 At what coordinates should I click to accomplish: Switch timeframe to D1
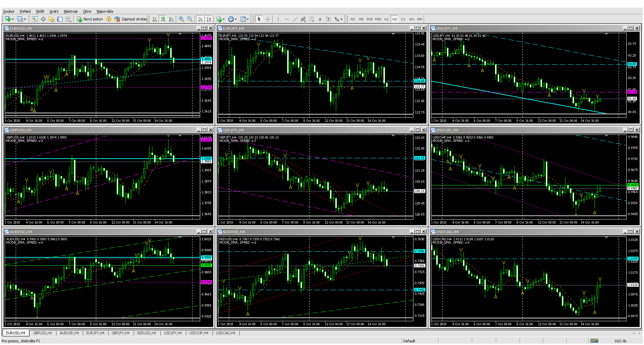coord(403,19)
